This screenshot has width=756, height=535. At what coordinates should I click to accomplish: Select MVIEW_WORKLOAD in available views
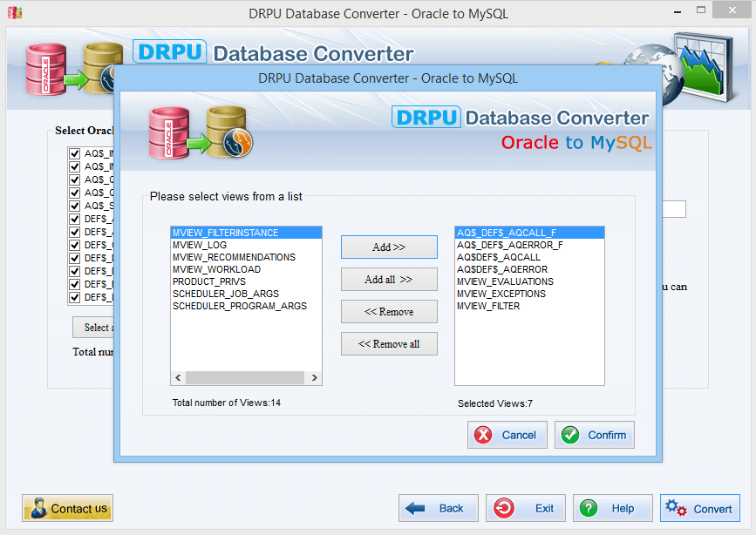246,269
